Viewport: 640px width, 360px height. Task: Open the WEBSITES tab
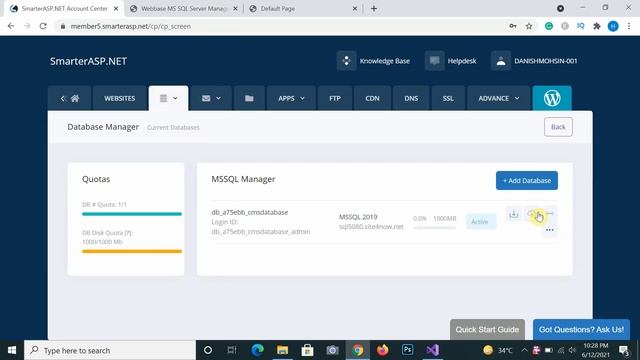click(120, 98)
